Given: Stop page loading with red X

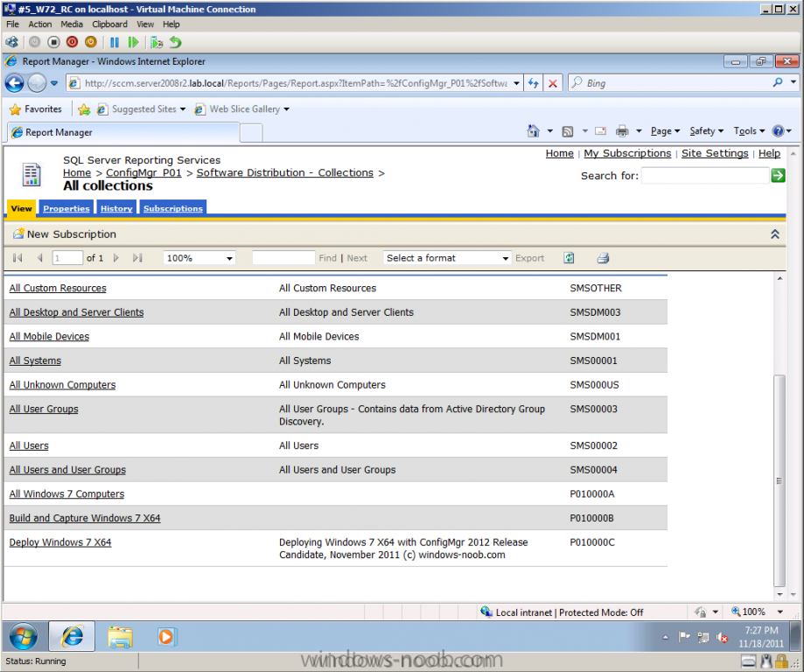Looking at the screenshot, I should click(x=553, y=83).
